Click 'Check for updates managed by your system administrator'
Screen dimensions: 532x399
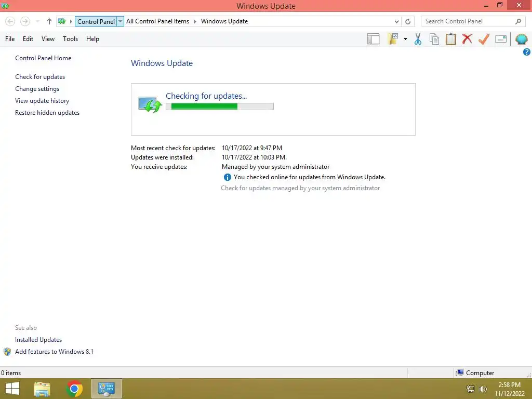tap(300, 188)
